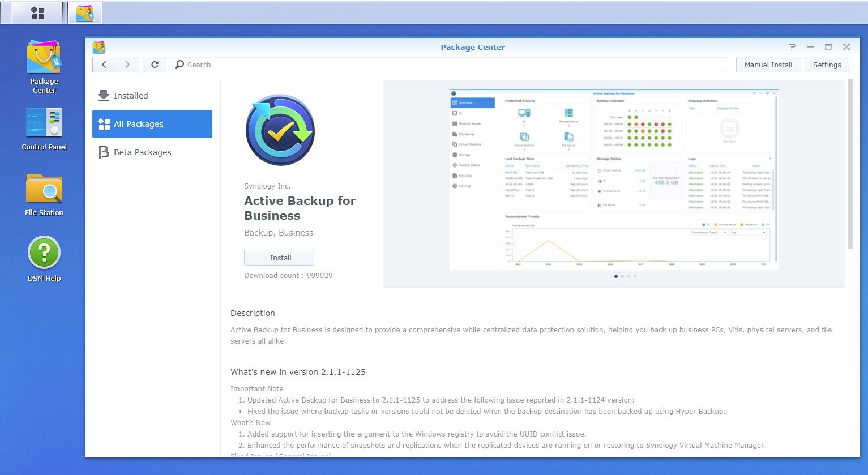Click the Package Center window title icon

click(99, 47)
